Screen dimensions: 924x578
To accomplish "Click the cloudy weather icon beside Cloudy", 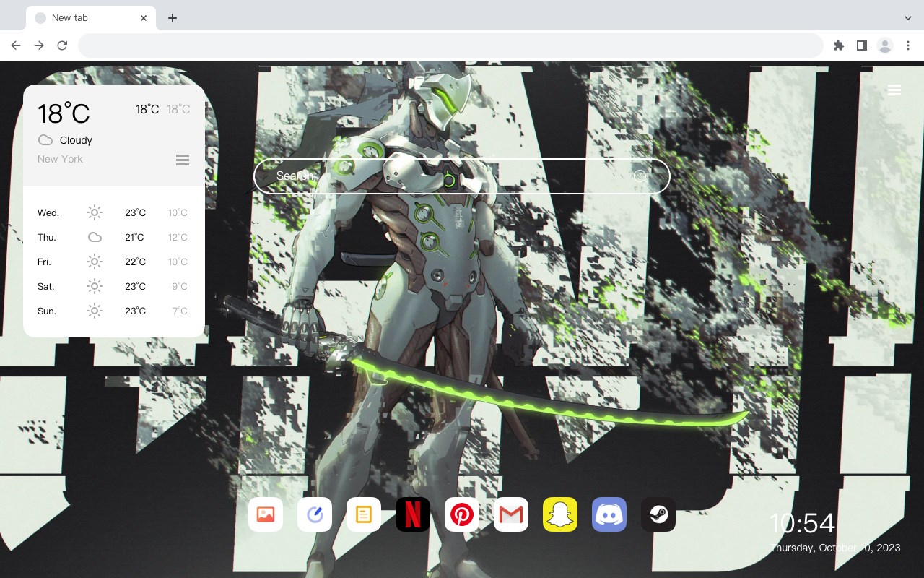I will 45,140.
